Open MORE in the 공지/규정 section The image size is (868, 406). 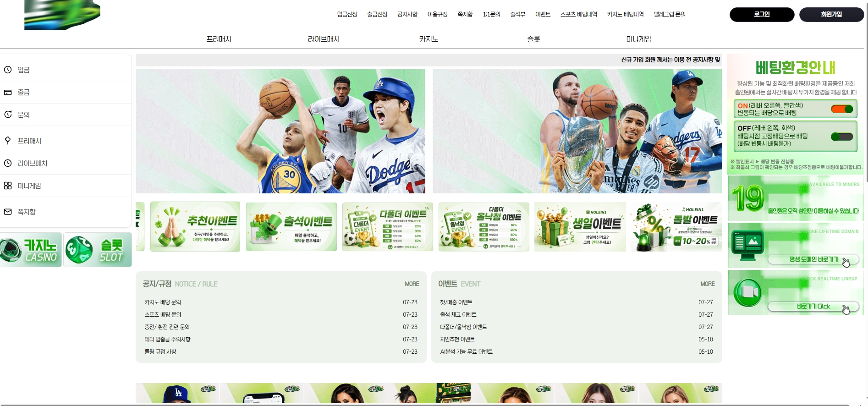(412, 284)
